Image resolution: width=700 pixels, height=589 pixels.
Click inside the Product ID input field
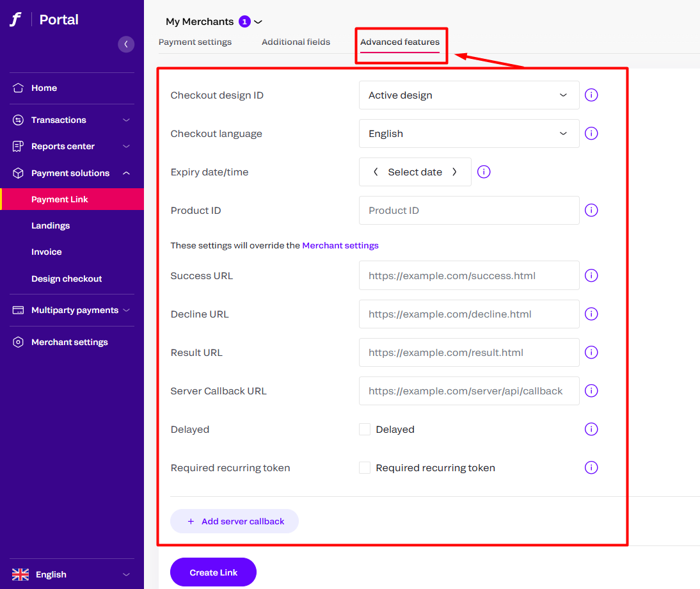point(469,210)
